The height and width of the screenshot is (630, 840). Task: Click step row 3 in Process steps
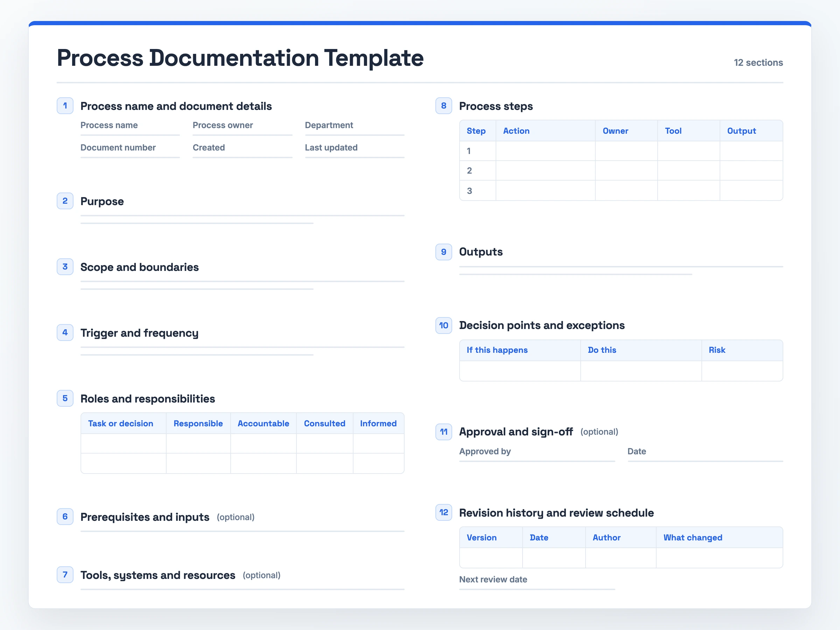621,191
